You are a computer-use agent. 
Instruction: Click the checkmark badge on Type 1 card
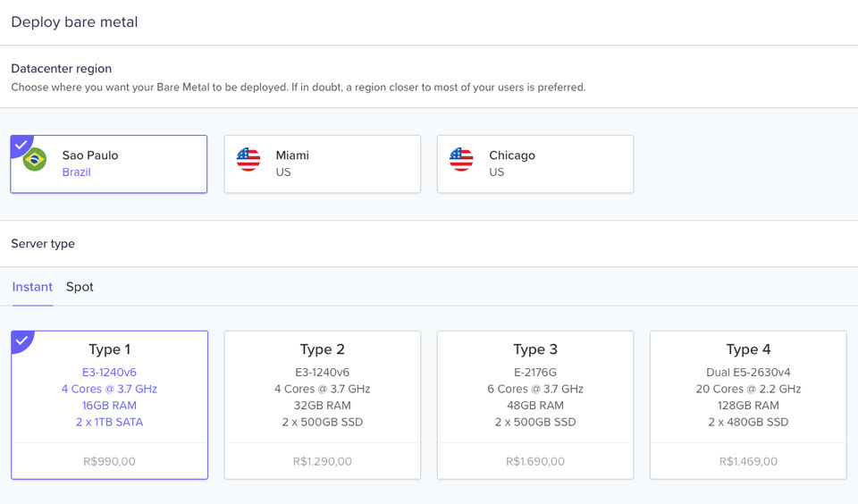21,340
